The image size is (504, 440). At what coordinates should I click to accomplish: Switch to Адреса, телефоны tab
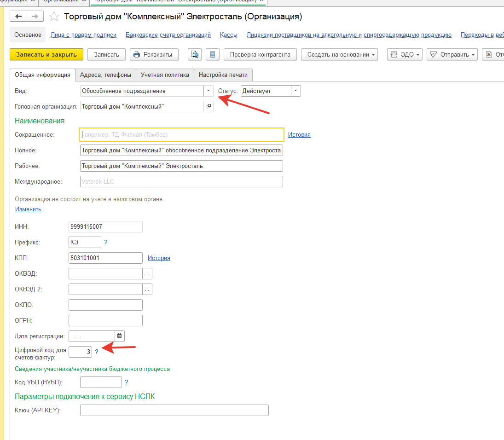click(105, 75)
